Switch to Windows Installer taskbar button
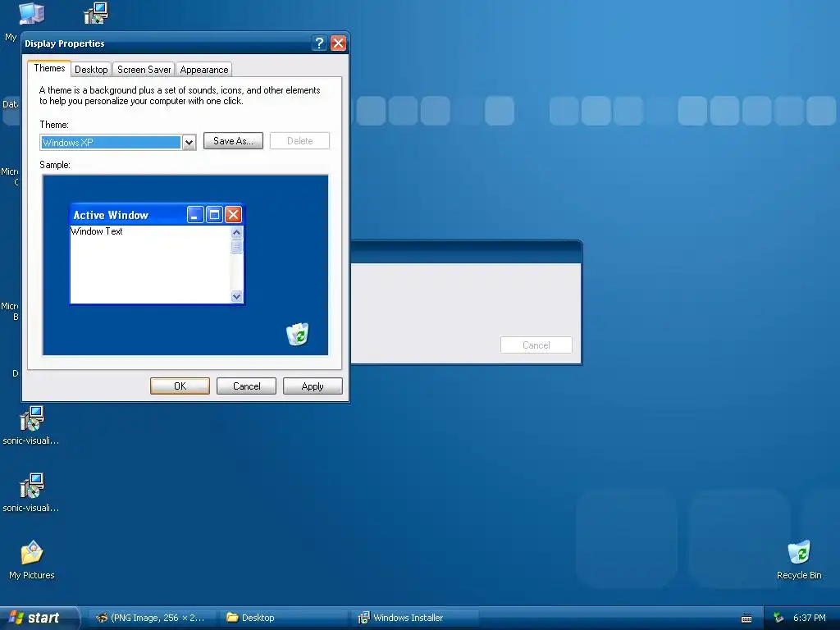Screen dimensions: 840x630 (416, 618)
